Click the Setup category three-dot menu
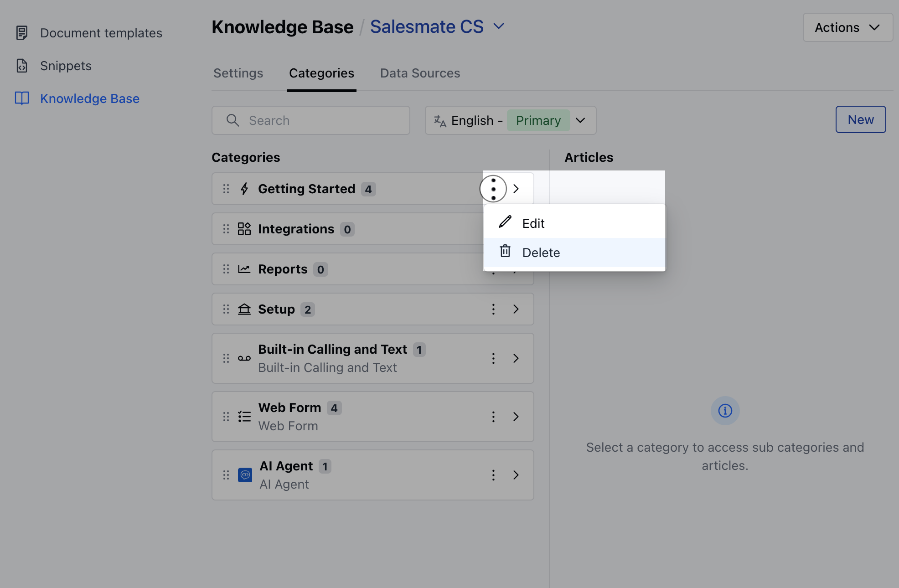Viewport: 899px width, 588px height. point(493,309)
